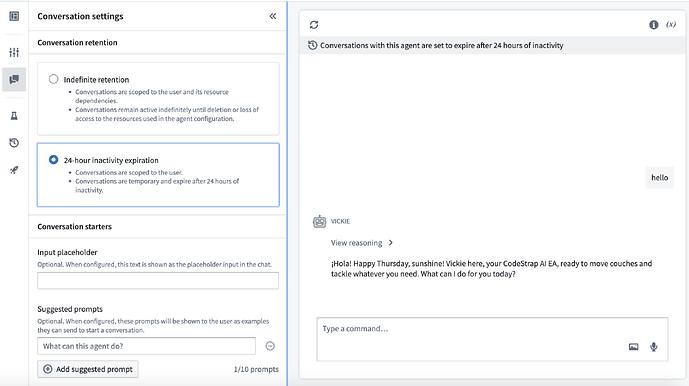Click Vickie's '¡Hola! Happy Thursday' reply text
The width and height of the screenshot is (689, 386).
491,269
